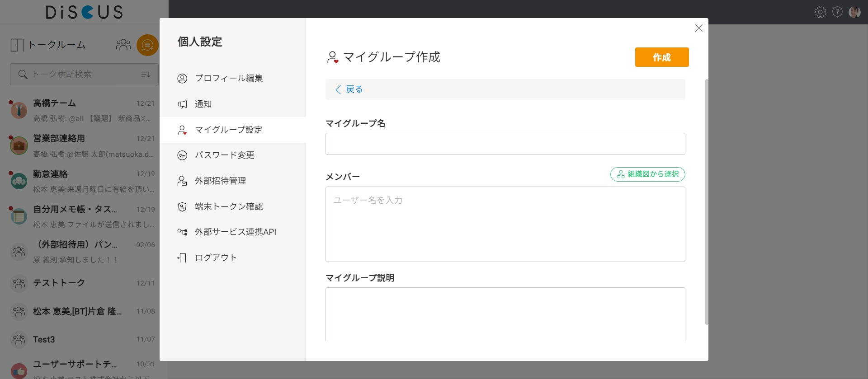Click 組織図から選択 button
868x379 pixels.
[x=648, y=174]
